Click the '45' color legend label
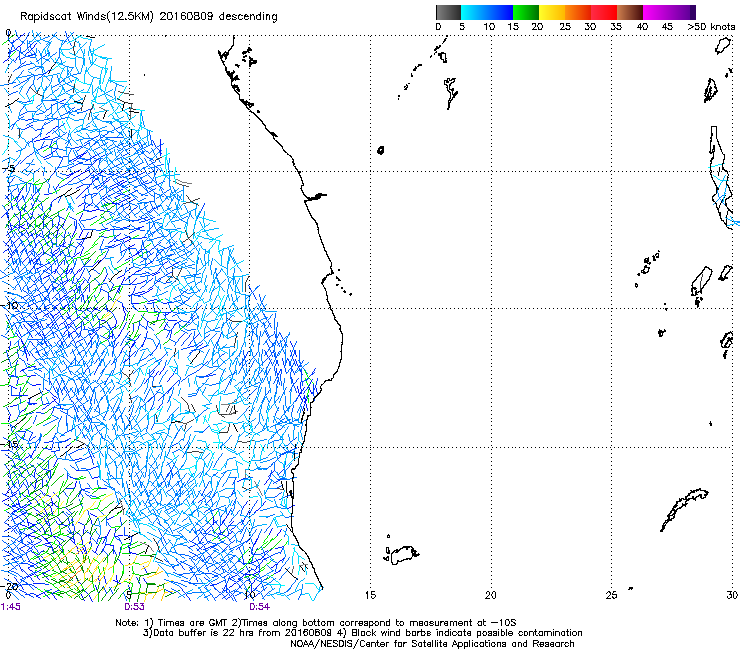The width and height of the screenshot is (740, 650). 667,27
